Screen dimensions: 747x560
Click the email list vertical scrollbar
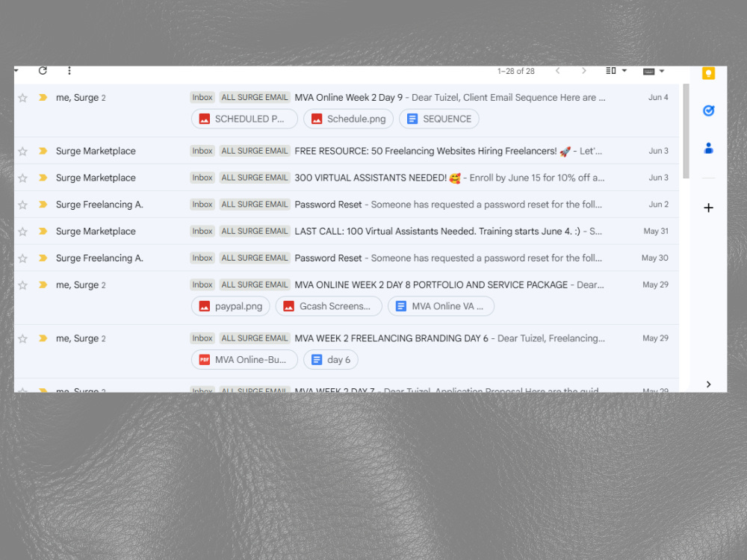pyautogui.click(x=686, y=131)
